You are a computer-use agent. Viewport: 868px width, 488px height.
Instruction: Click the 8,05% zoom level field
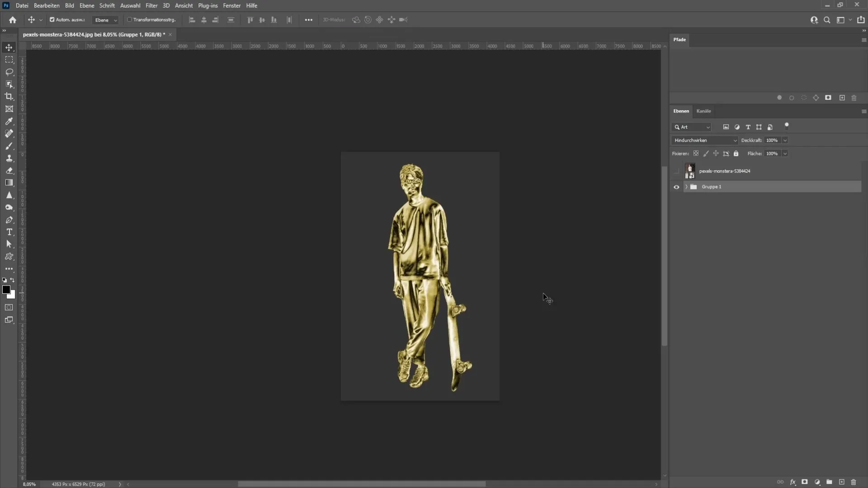point(29,484)
